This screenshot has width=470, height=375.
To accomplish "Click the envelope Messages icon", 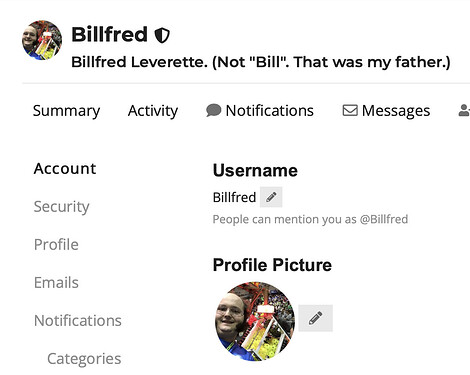I will pyautogui.click(x=350, y=110).
